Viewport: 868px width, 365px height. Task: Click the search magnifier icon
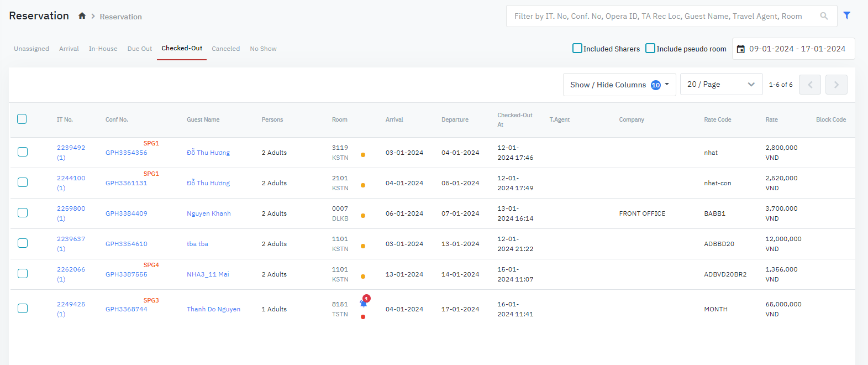pyautogui.click(x=824, y=16)
